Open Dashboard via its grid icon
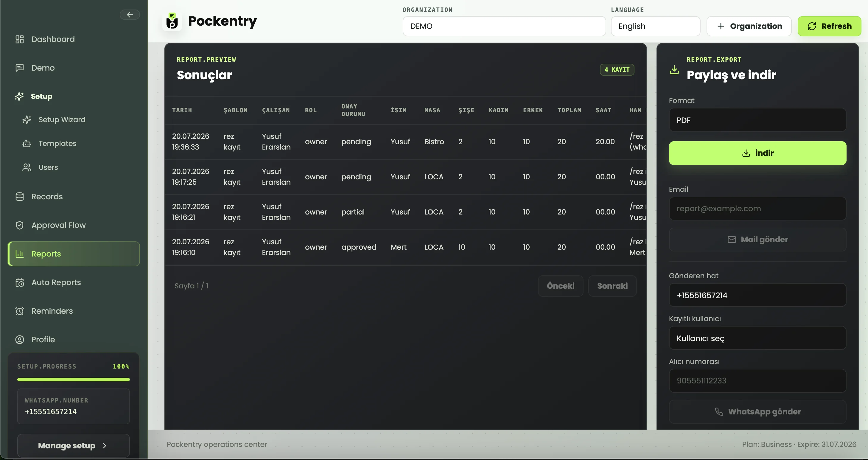868x460 pixels. pos(20,39)
